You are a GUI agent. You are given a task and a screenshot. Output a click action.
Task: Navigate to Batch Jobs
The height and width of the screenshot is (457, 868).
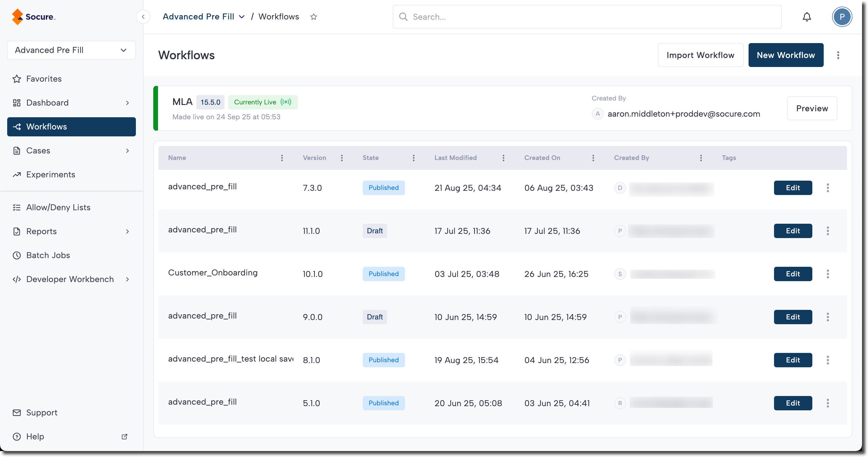(48, 255)
